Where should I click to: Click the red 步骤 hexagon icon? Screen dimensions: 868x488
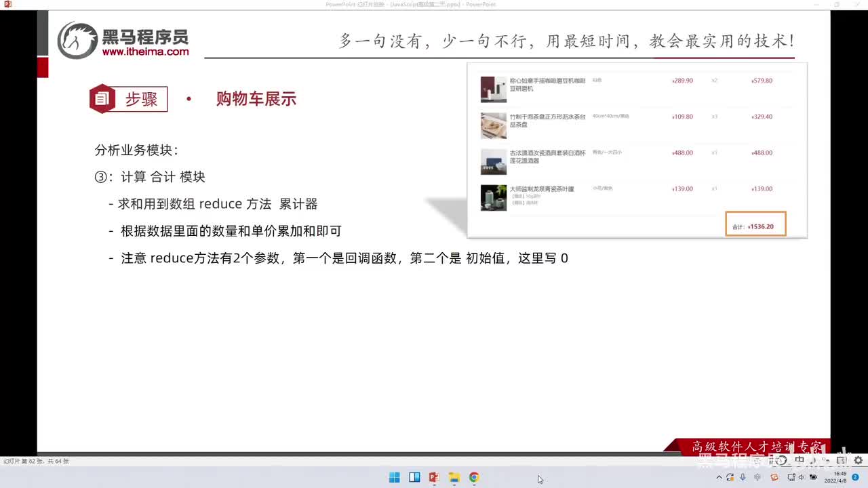pos(102,99)
